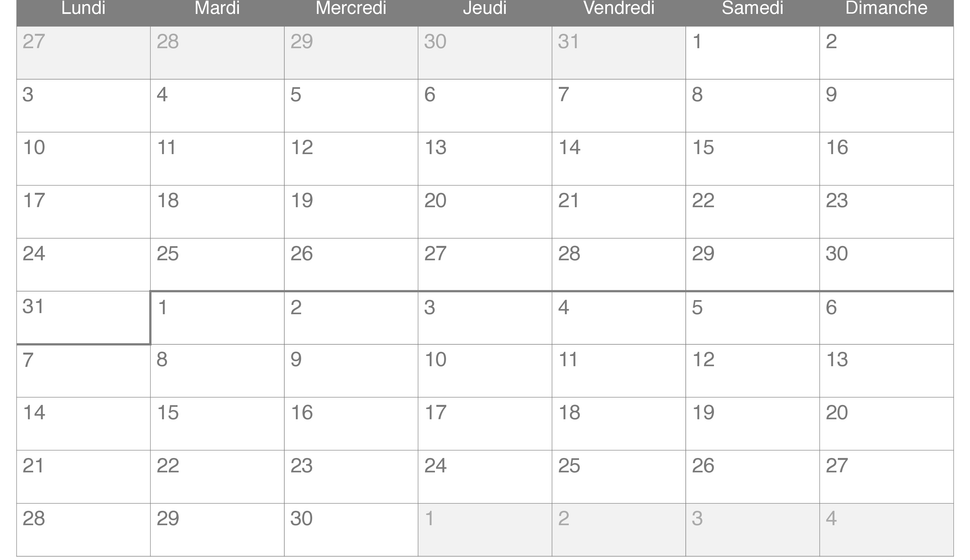This screenshot has width=970, height=560.
Task: Select the Jeudi weekday header
Action: point(485,9)
